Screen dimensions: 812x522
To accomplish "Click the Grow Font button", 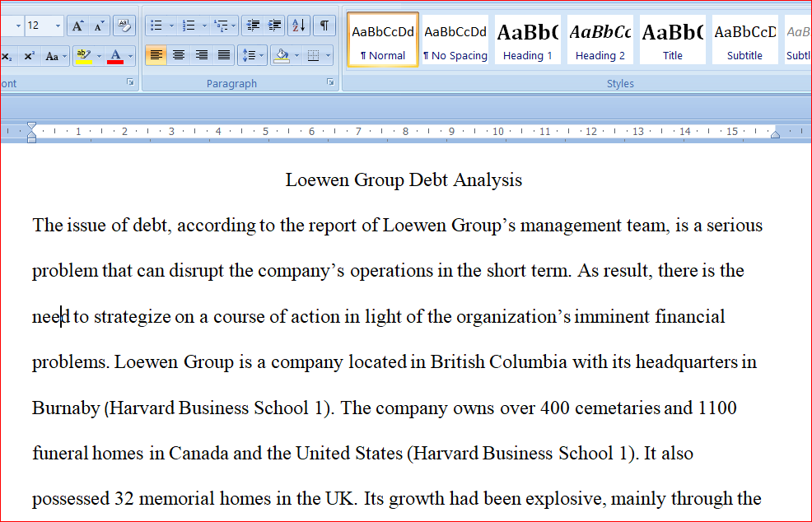I will click(x=77, y=26).
